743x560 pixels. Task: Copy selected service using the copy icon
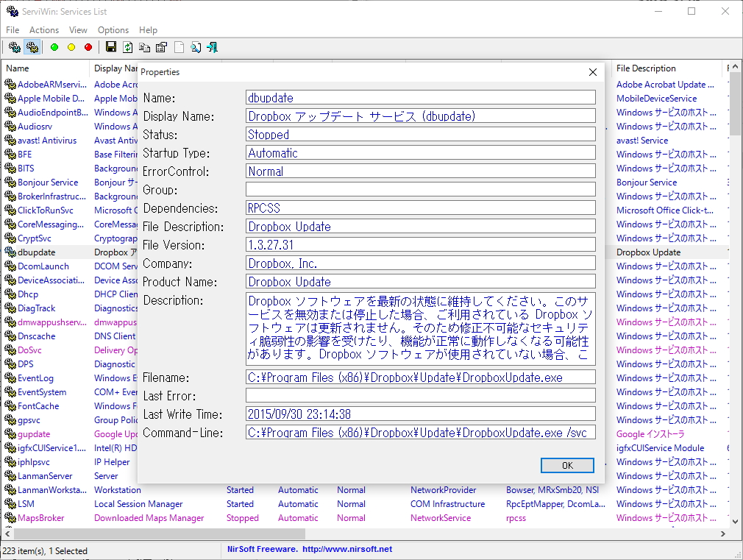pos(143,46)
